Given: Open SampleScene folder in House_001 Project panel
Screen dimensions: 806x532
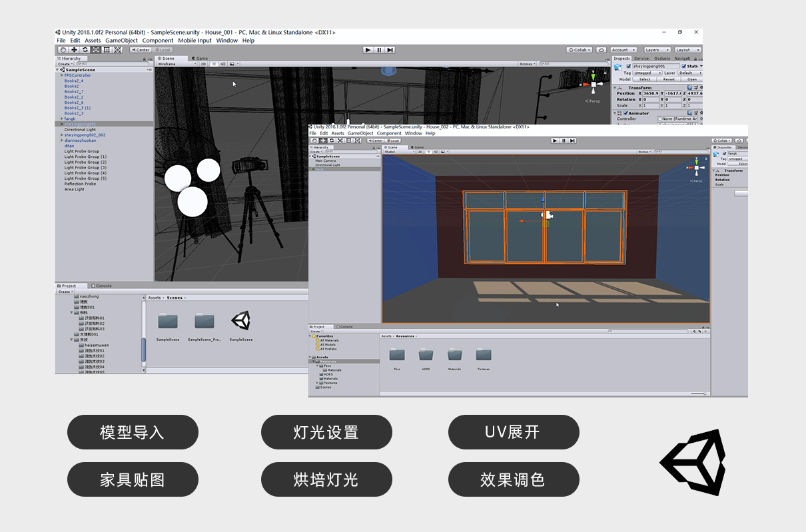Looking at the screenshot, I should click(x=168, y=322).
